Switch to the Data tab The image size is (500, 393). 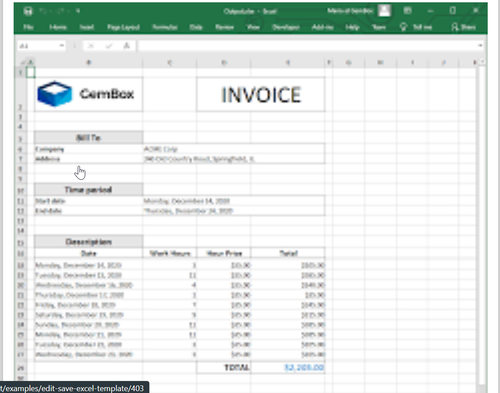pyautogui.click(x=196, y=27)
